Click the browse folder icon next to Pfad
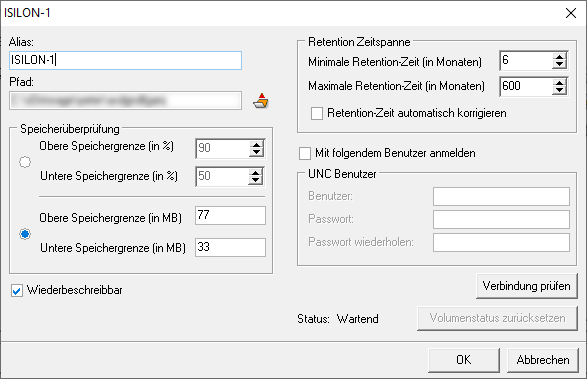The image size is (587, 379). pos(261,101)
